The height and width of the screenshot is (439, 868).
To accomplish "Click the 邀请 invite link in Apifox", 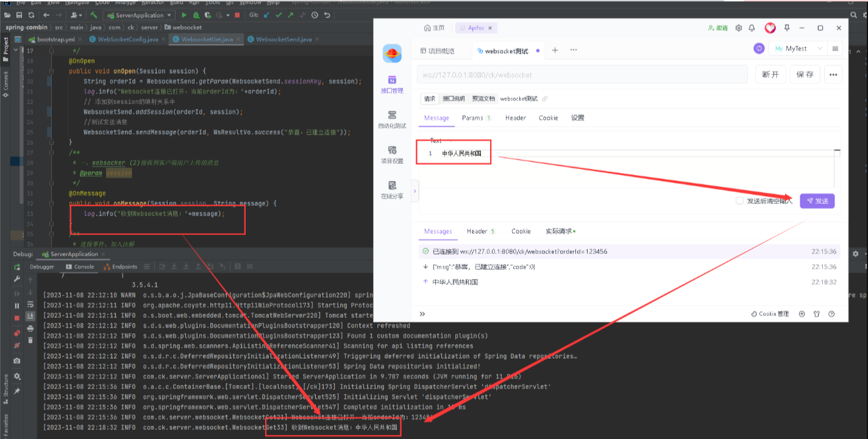I will (x=718, y=28).
